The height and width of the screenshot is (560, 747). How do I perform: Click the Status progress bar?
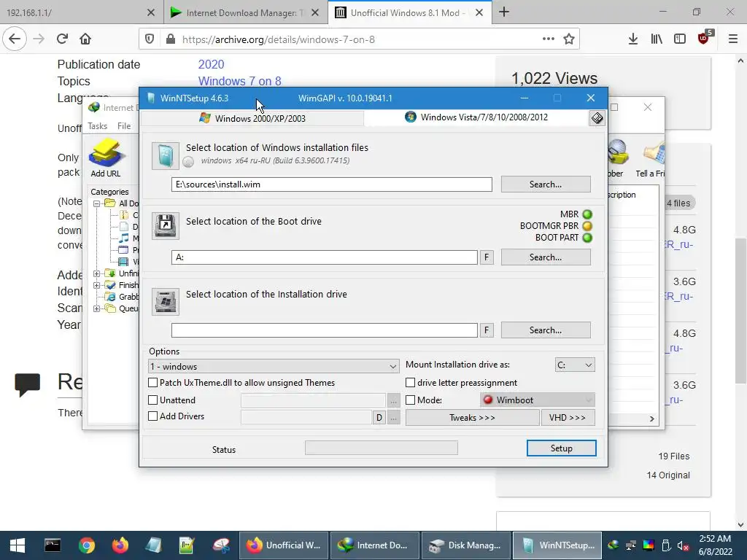click(x=381, y=448)
